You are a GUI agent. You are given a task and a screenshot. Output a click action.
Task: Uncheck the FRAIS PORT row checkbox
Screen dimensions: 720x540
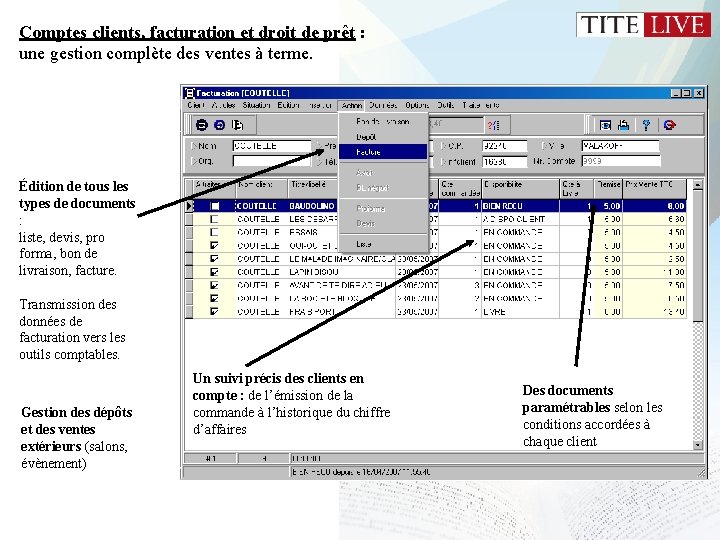(214, 311)
